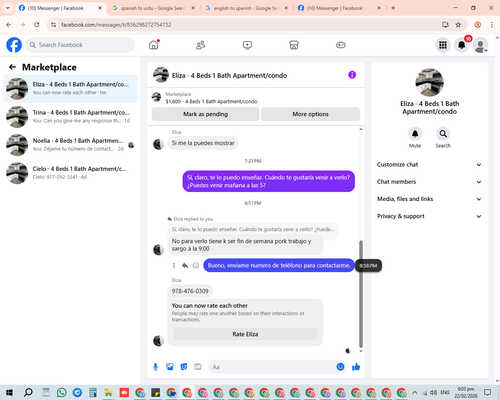The image size is (500, 400).
Task: Choose a GIF icon
Action: pyautogui.click(x=198, y=367)
